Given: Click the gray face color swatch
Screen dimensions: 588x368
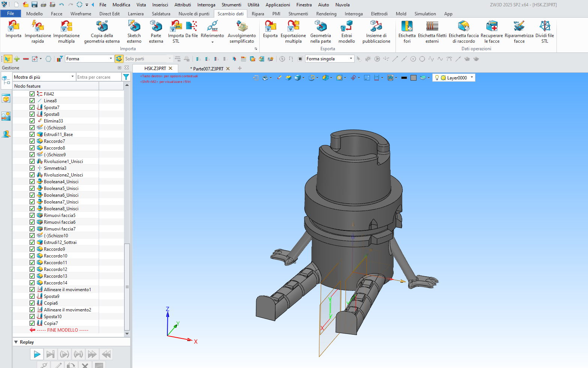Looking at the screenshot, I should [413, 78].
